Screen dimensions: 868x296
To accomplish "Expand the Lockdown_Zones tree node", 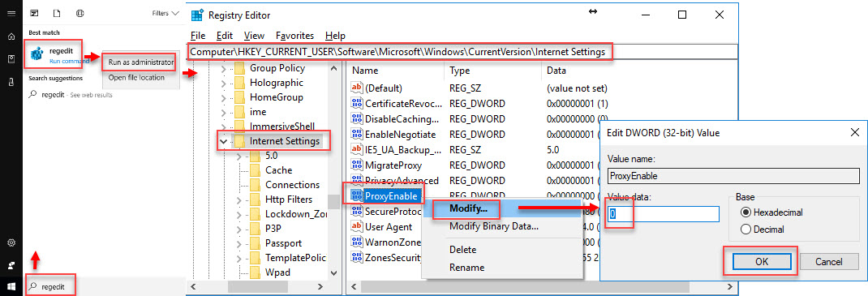I will (x=239, y=214).
